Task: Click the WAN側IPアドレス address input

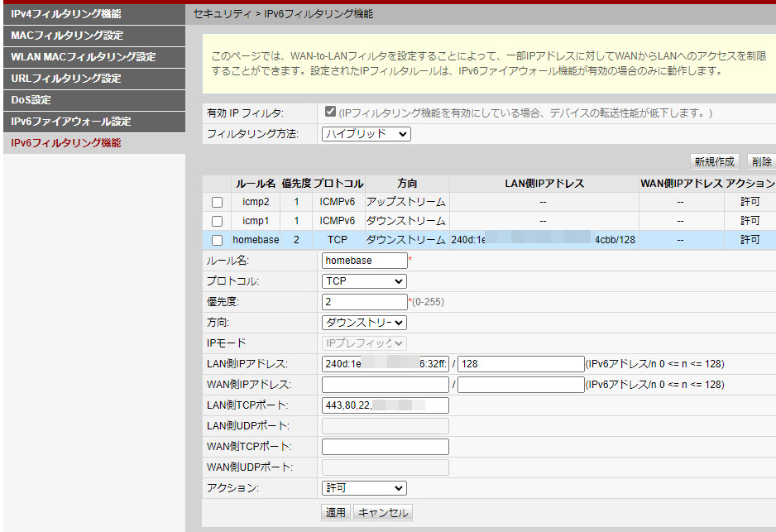Action: [385, 385]
